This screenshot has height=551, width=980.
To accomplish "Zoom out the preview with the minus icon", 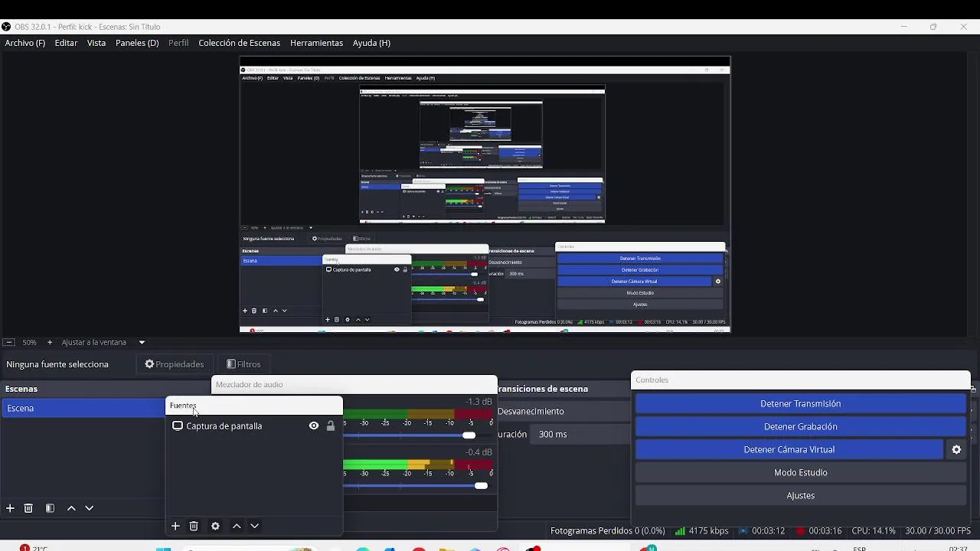I will point(8,343).
